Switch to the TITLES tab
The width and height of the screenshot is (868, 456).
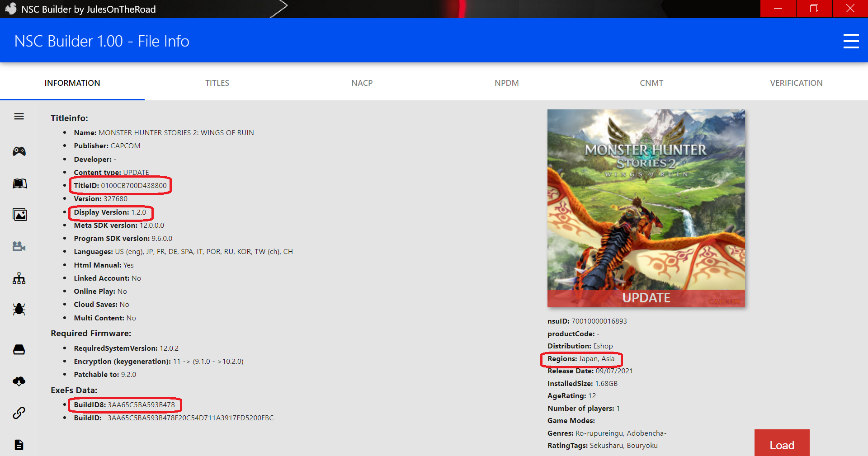tap(217, 83)
